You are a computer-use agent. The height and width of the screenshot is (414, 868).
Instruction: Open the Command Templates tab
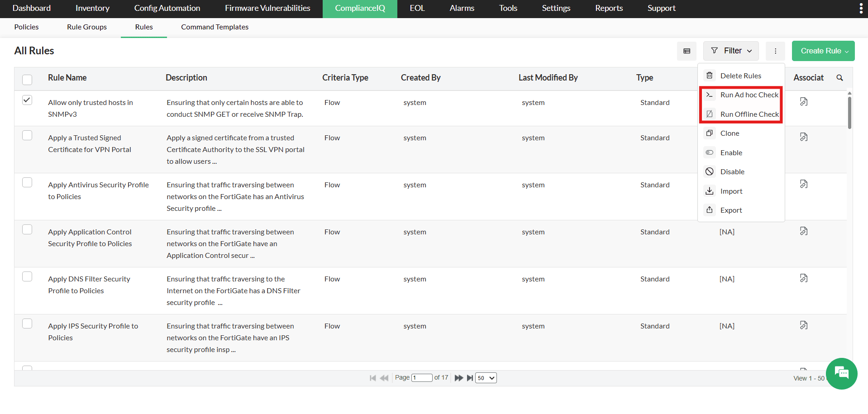(215, 27)
